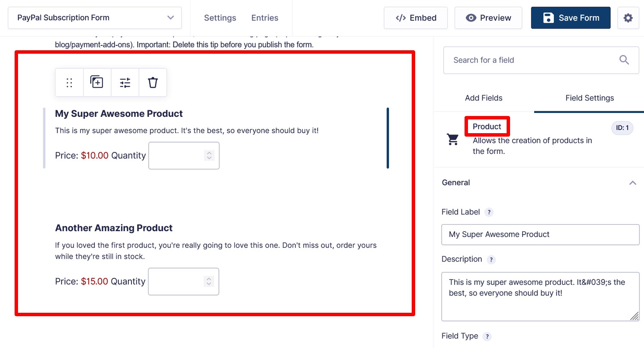Viewport: 644px width, 348px height.
Task: Delete field using trash icon
Action: pyautogui.click(x=153, y=82)
